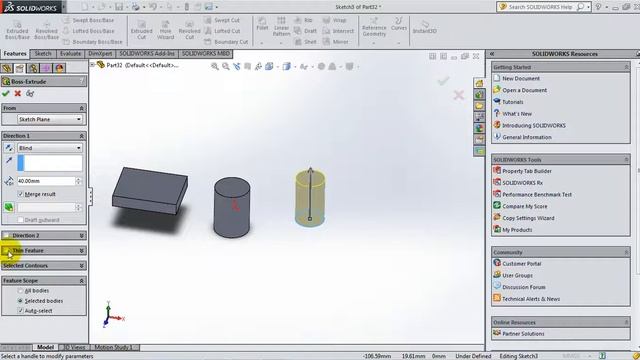
Task: Click New Document link
Action: [x=521, y=78]
